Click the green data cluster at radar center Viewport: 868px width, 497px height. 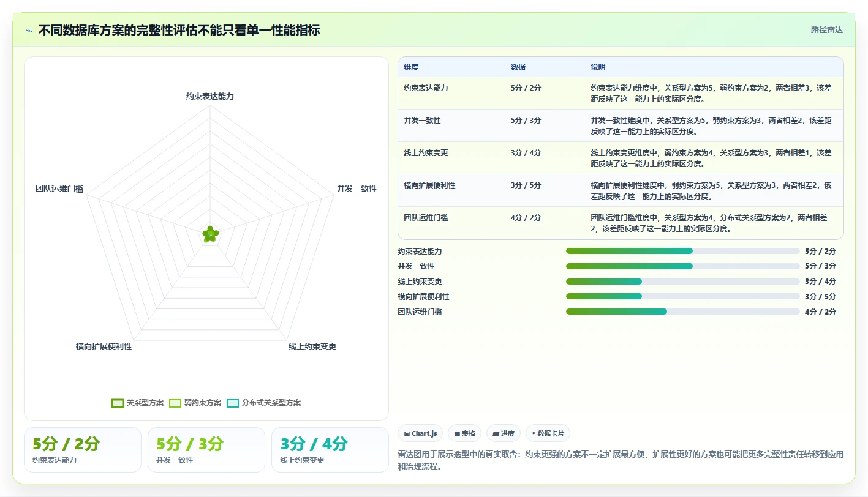(x=210, y=234)
